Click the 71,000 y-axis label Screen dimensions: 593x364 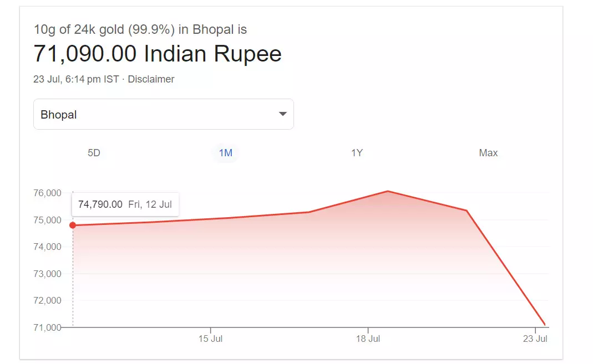tap(47, 327)
